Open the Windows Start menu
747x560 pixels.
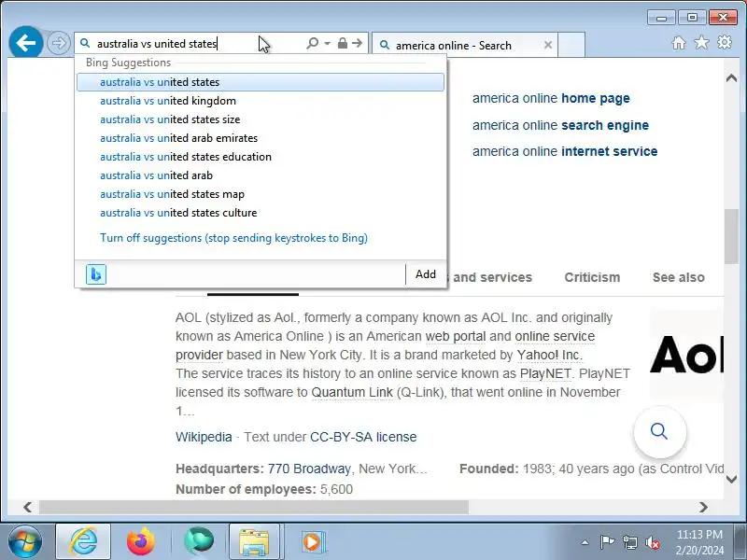point(25,541)
